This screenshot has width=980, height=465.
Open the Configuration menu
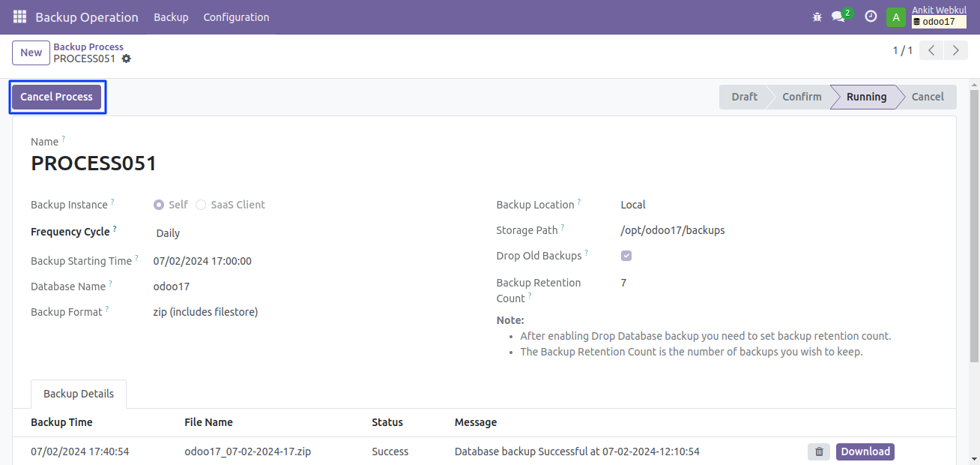tap(236, 16)
